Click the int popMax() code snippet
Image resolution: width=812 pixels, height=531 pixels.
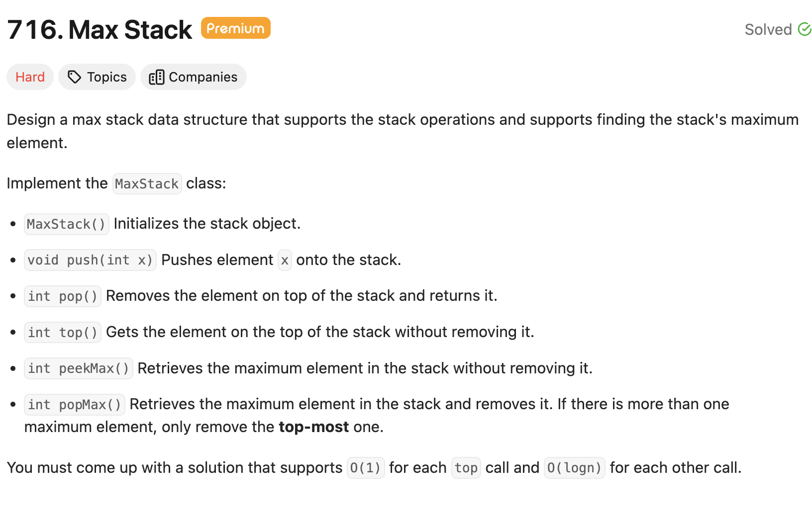(75, 405)
